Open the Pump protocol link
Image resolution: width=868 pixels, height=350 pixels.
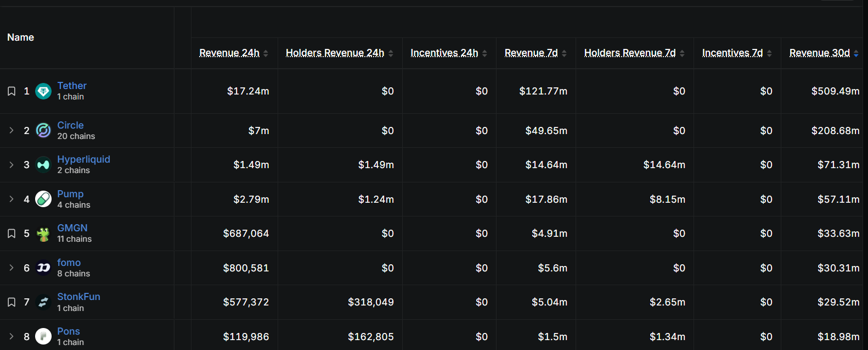(x=70, y=194)
